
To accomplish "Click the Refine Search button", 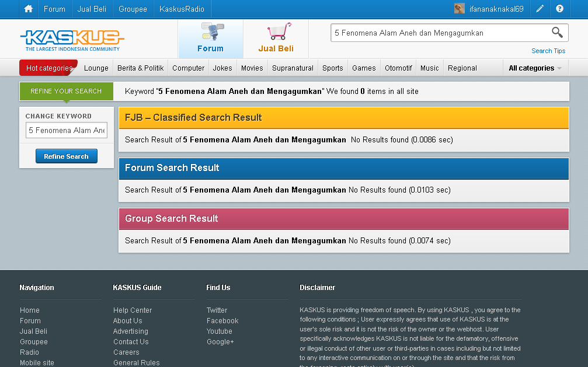I will tap(67, 156).
